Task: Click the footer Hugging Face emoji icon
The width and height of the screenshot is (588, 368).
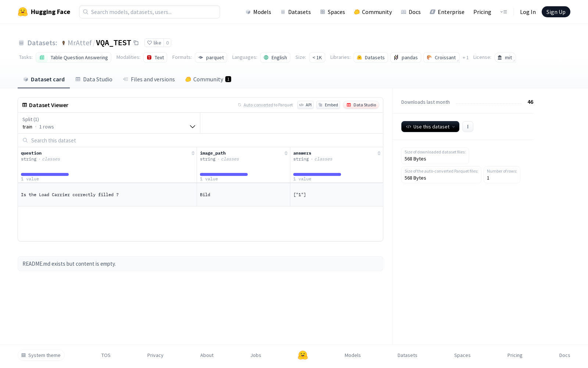Action: 303,355
